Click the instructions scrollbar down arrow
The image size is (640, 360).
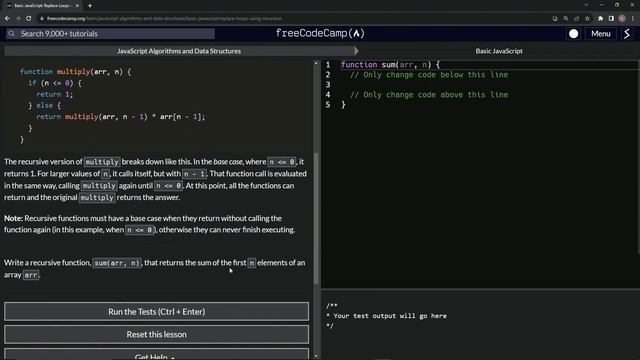(x=316, y=356)
